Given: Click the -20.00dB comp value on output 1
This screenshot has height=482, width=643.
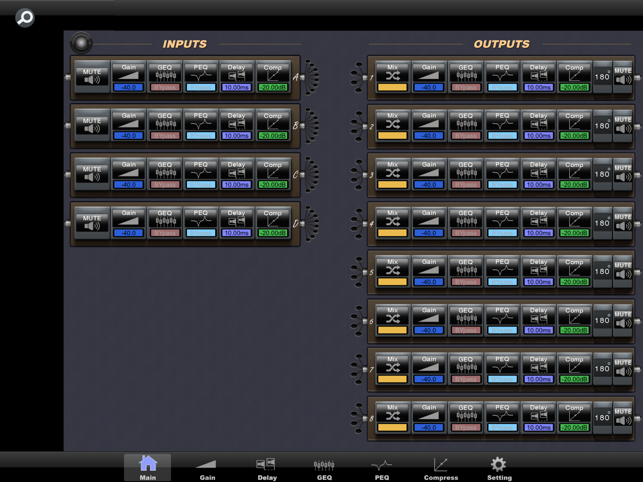Looking at the screenshot, I should click(x=575, y=87).
